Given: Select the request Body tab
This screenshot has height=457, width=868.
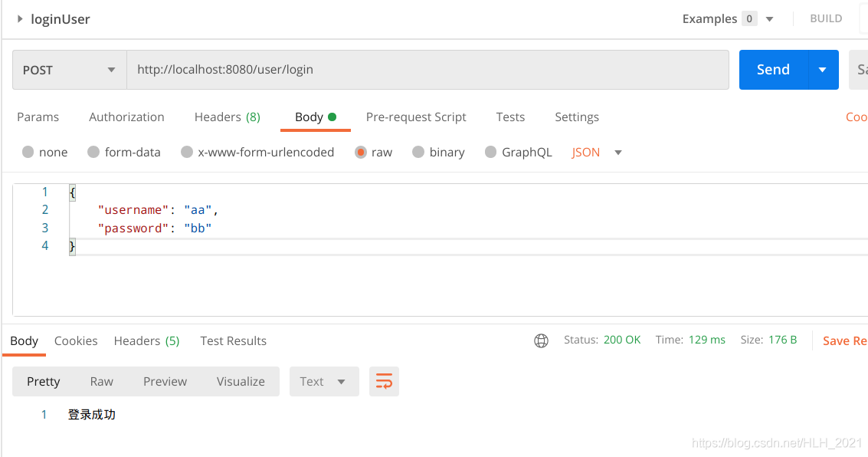Looking at the screenshot, I should coord(316,117).
